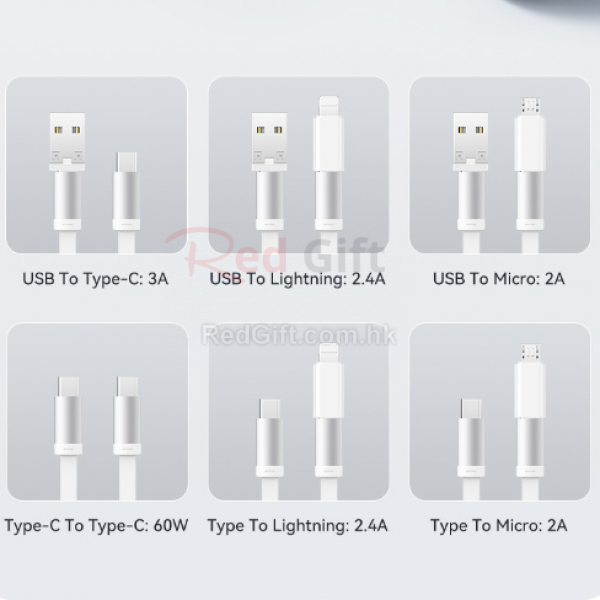Select the 'Type To Lightning: 2.4A' label
The height and width of the screenshot is (600, 600).
click(x=297, y=526)
